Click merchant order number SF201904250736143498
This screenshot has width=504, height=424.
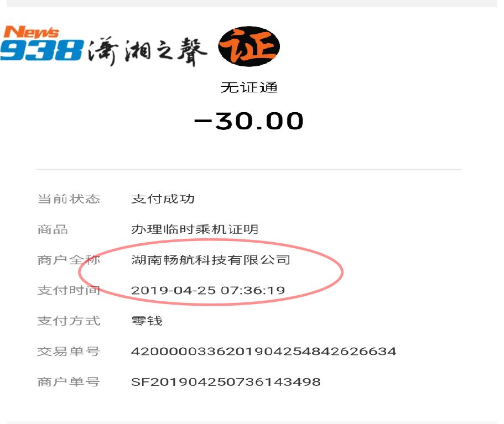[x=226, y=382]
